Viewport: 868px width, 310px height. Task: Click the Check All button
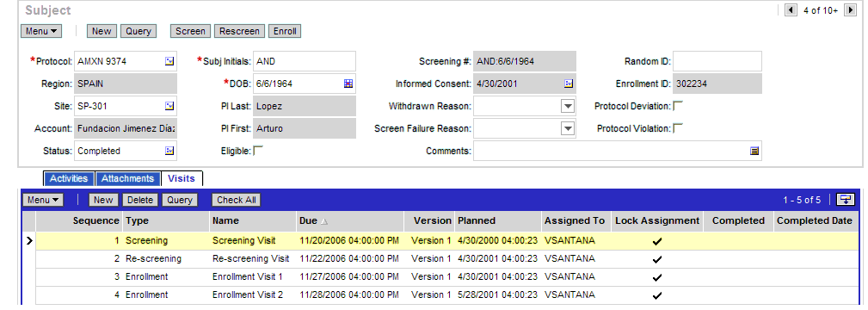[237, 200]
